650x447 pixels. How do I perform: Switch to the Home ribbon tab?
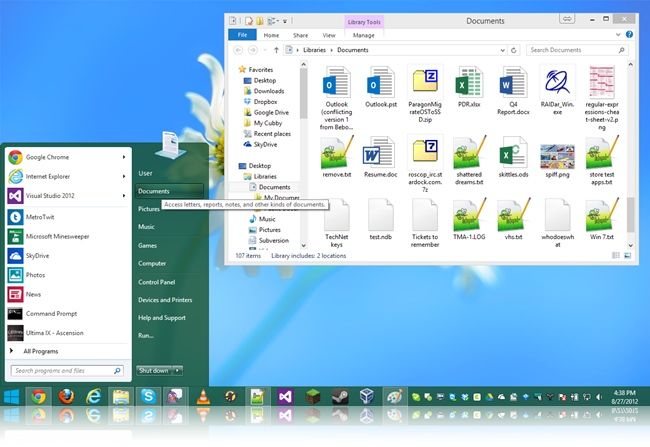pyautogui.click(x=271, y=35)
